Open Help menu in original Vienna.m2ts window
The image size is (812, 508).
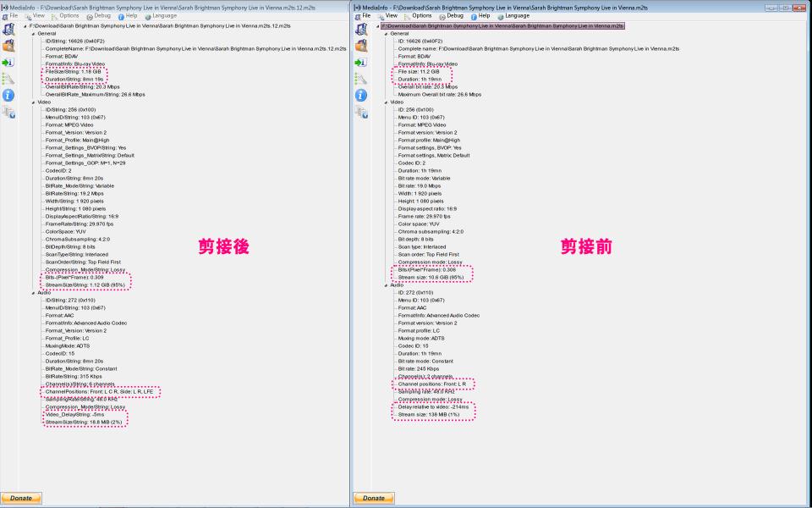[x=480, y=16]
